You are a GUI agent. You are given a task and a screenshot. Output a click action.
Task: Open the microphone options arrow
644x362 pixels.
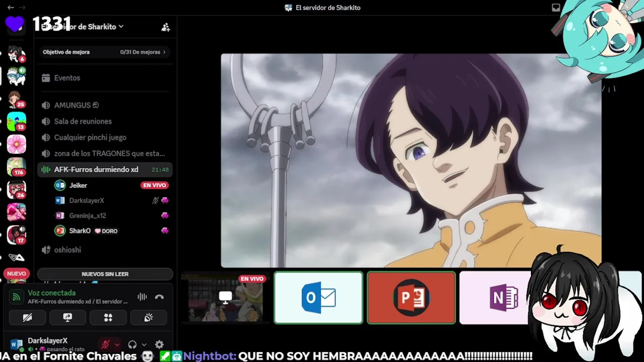coord(117,344)
